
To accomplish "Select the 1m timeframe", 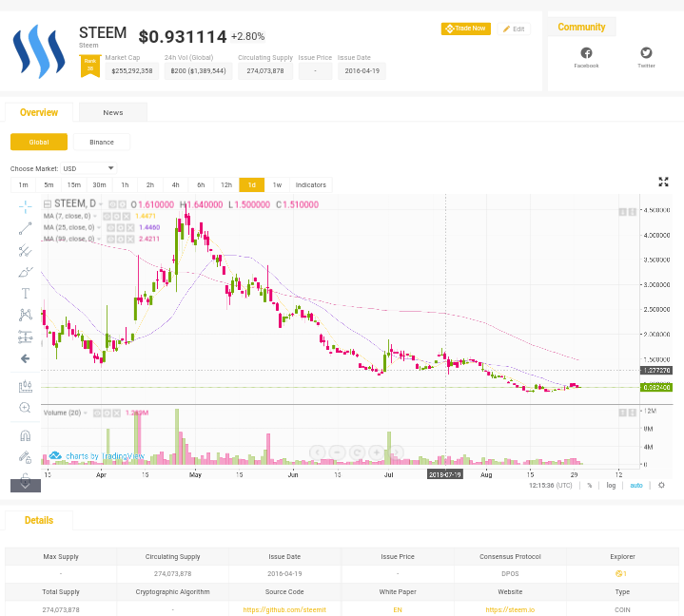I will tap(23, 184).
